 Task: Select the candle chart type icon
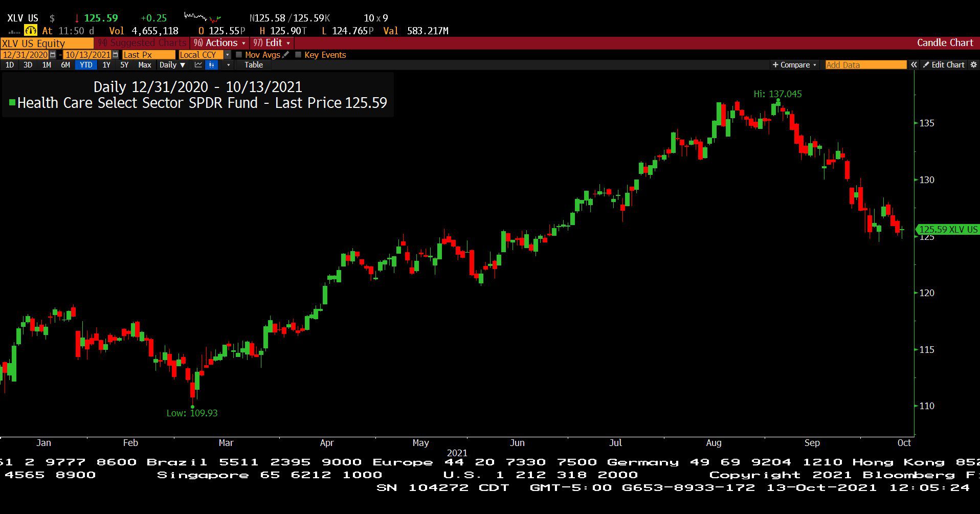click(211, 65)
